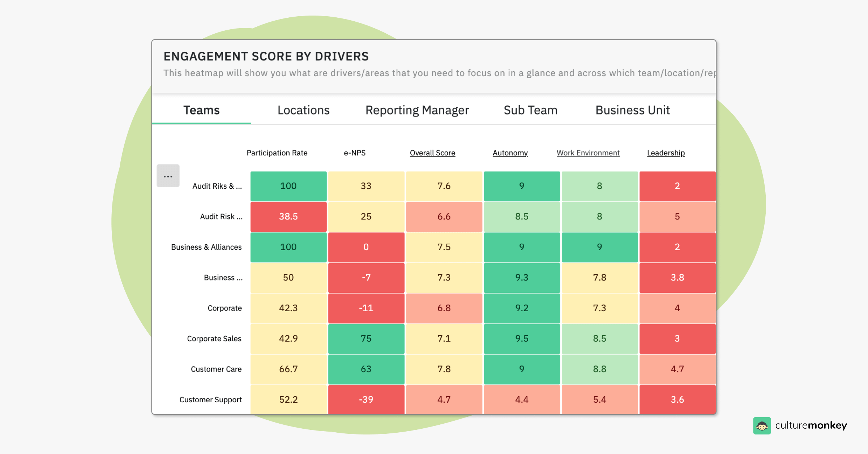Sort by the Leadership driver column
This screenshot has height=454, width=868.
coord(666,153)
